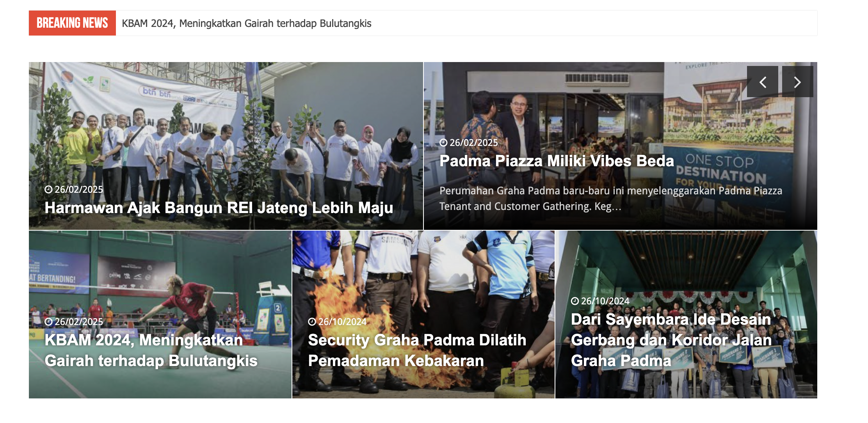Click the previous slide arrow
Viewport: 868px width, 423px height.
[x=762, y=82]
